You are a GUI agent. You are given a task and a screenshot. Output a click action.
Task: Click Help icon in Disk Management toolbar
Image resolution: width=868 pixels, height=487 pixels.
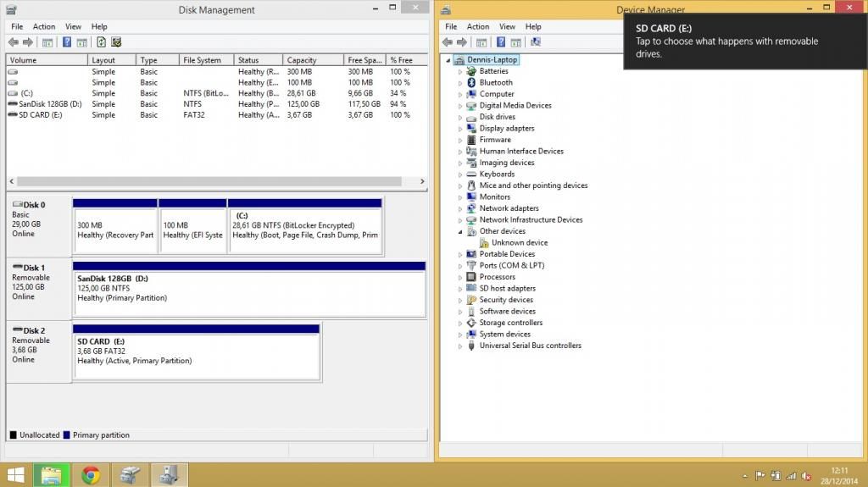click(x=67, y=42)
